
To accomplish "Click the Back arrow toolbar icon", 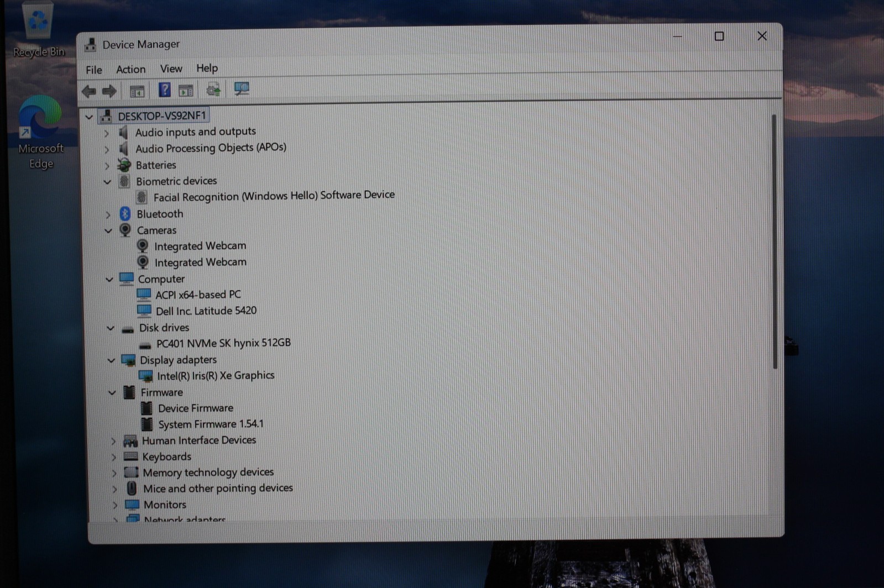I will pos(88,91).
